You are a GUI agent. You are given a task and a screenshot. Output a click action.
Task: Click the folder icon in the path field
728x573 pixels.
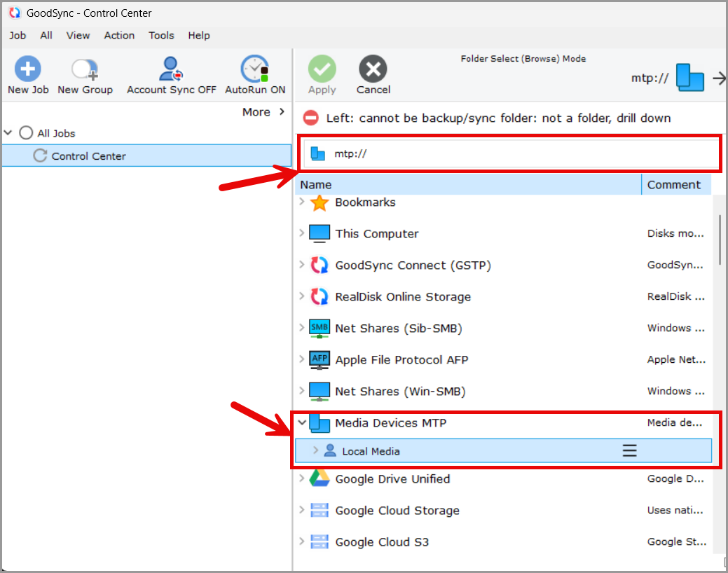[x=317, y=153]
